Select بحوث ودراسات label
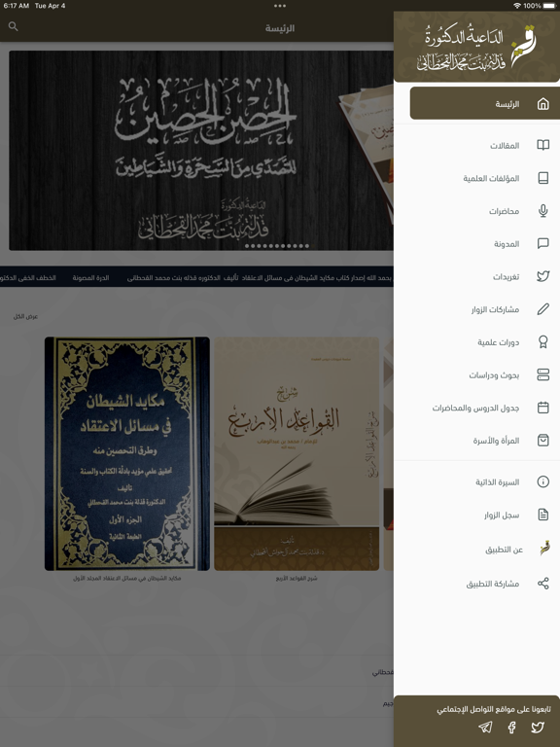The width and height of the screenshot is (560, 747). point(494,375)
